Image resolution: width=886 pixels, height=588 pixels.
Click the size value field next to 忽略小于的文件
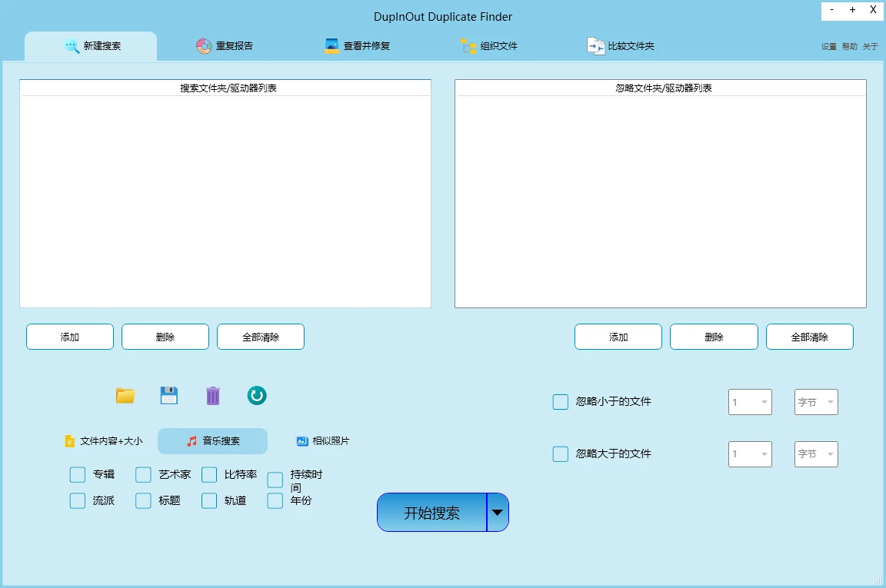point(749,401)
